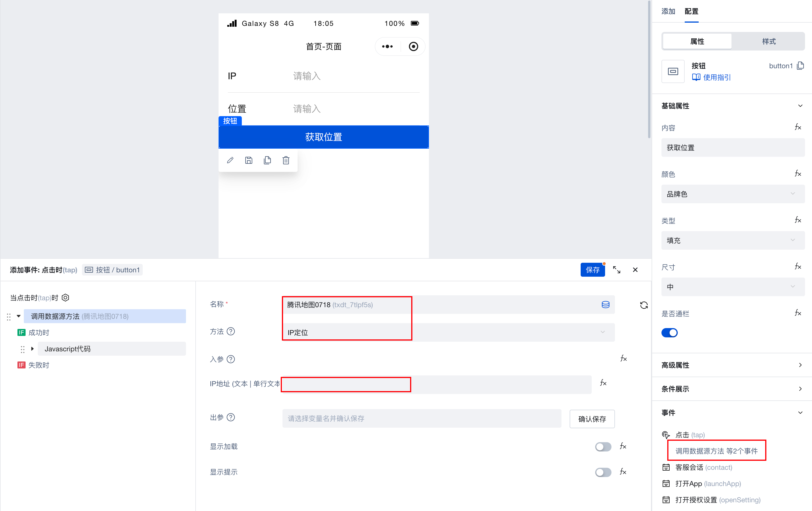Click fx icon next to 尺寸
Viewport: 812px width, 511px height.
pos(798,267)
